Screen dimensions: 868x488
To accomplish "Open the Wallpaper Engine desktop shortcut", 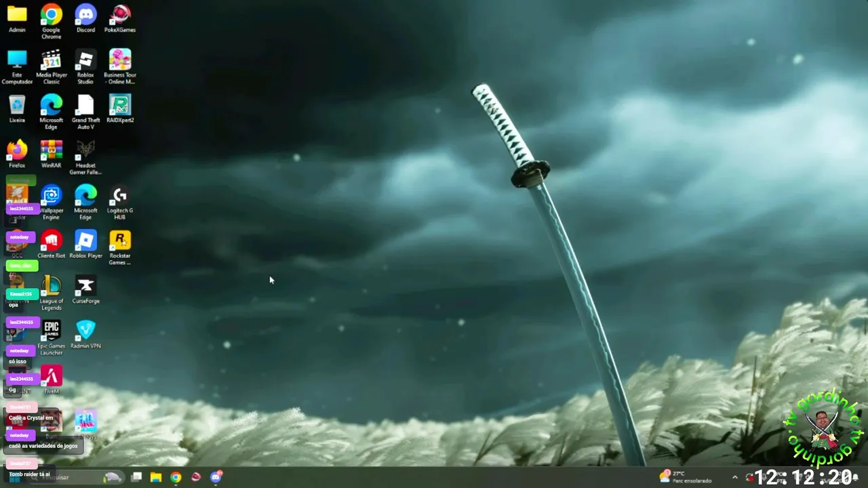I will click(52, 203).
